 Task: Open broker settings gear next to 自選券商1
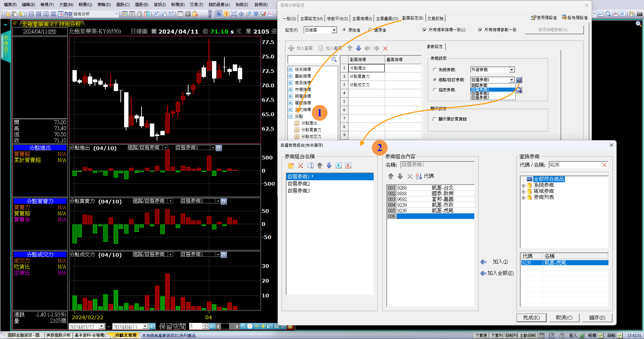[519, 80]
